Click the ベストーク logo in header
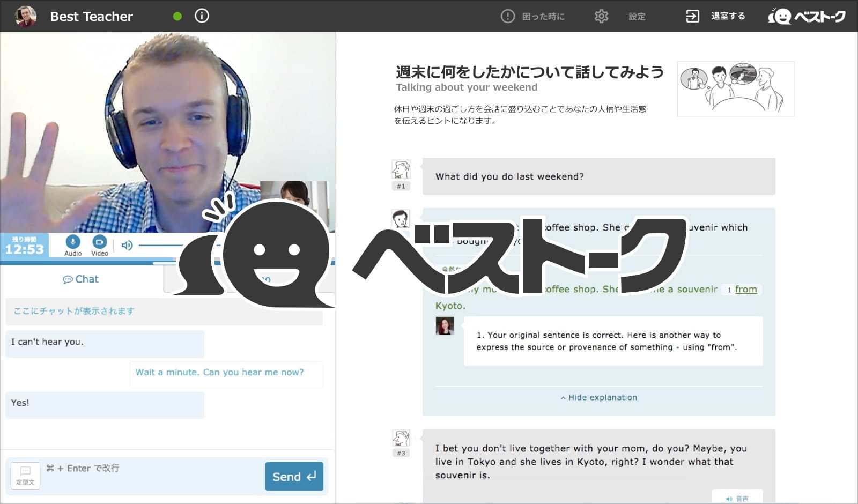 point(807,17)
